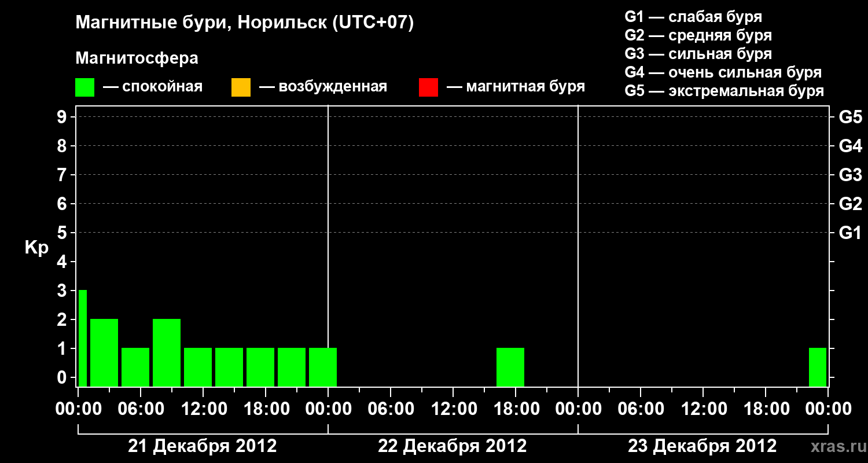Click the red 'магнитная буря' legend swatch

tap(428, 87)
